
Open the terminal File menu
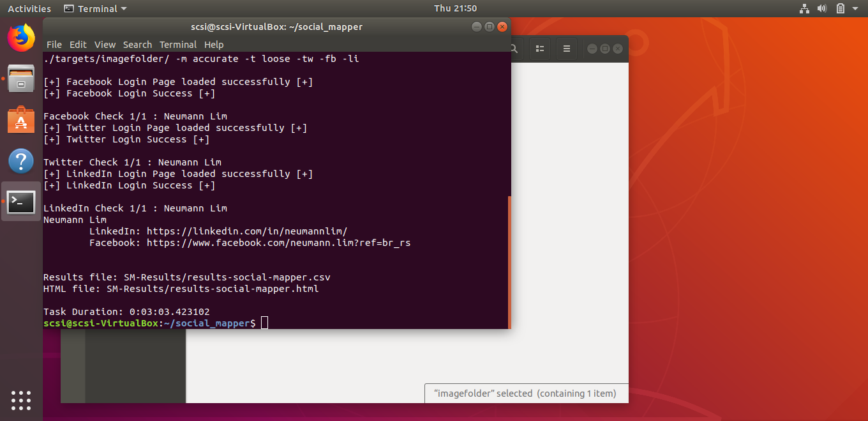coord(54,45)
